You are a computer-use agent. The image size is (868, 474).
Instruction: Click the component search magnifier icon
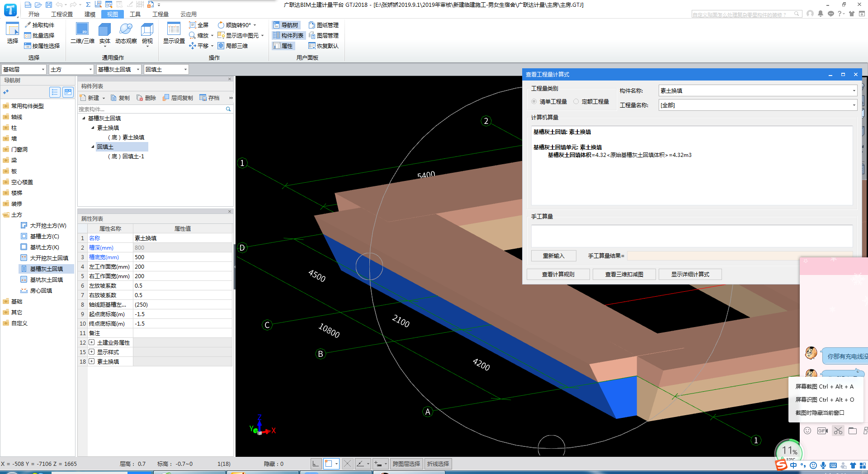click(228, 109)
